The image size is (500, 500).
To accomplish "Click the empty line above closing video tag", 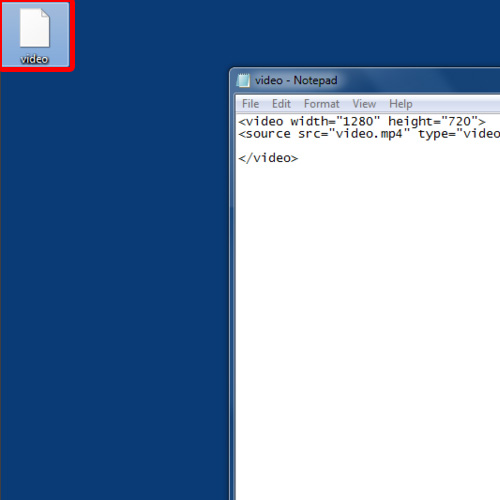I will [x=368, y=146].
